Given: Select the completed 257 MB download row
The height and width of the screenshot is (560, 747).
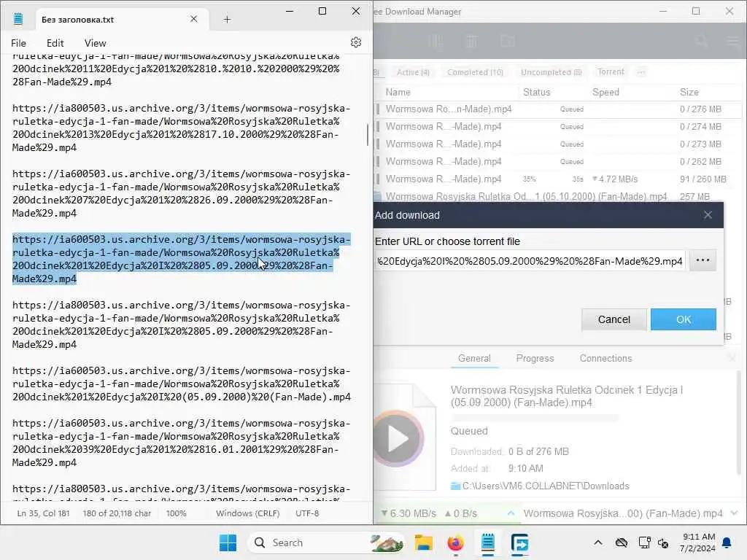Looking at the screenshot, I should [x=559, y=196].
